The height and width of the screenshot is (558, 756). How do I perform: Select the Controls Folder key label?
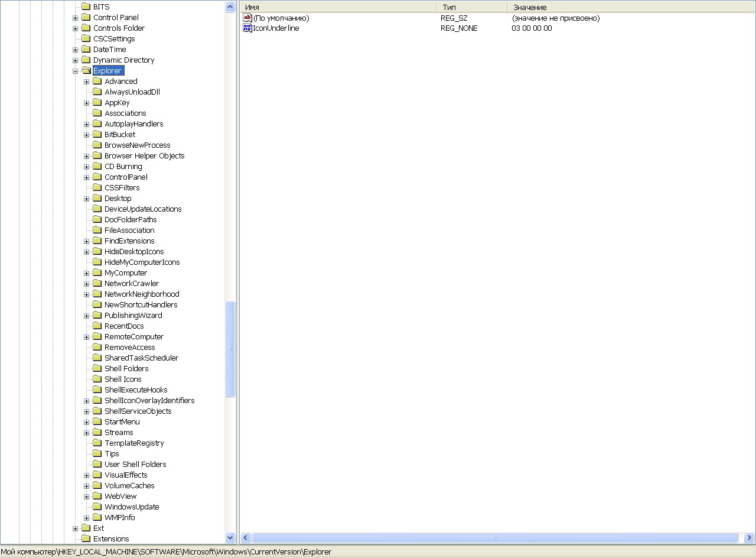point(119,28)
